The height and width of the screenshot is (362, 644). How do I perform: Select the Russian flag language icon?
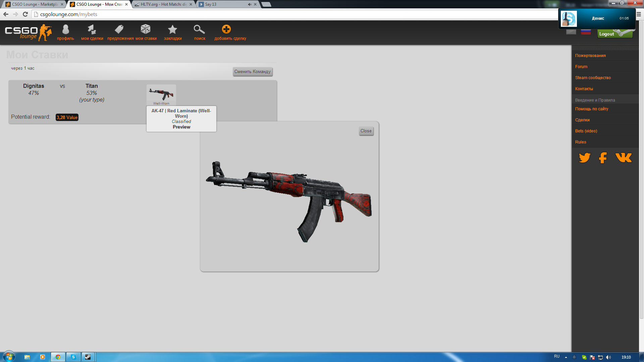point(586,32)
